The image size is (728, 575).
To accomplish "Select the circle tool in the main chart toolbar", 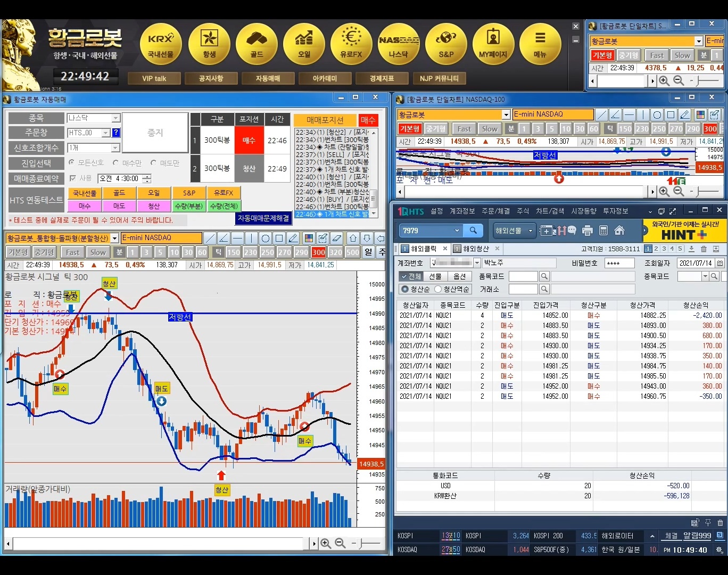I will point(265,238).
